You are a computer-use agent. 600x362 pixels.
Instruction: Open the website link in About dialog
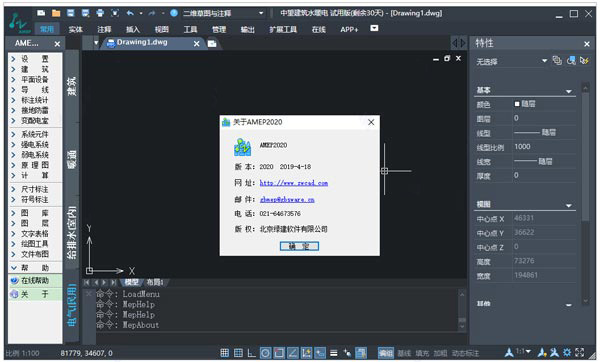[293, 183]
